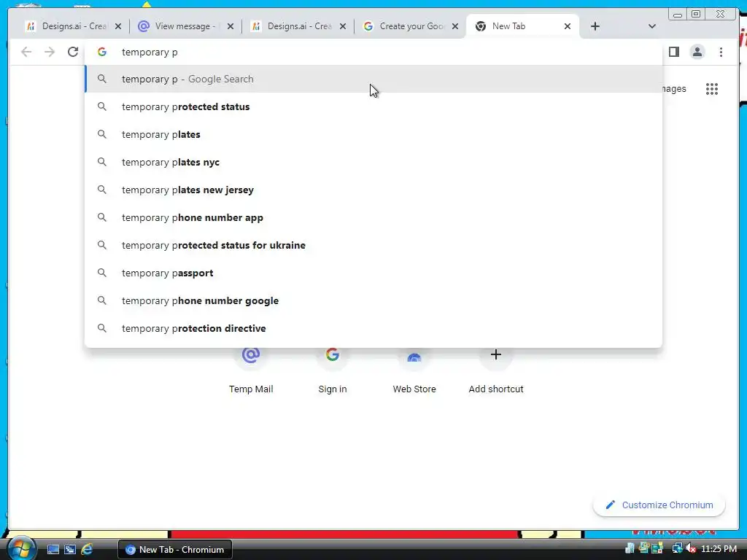Launch Internet Explorer from taskbar

pos(87,550)
